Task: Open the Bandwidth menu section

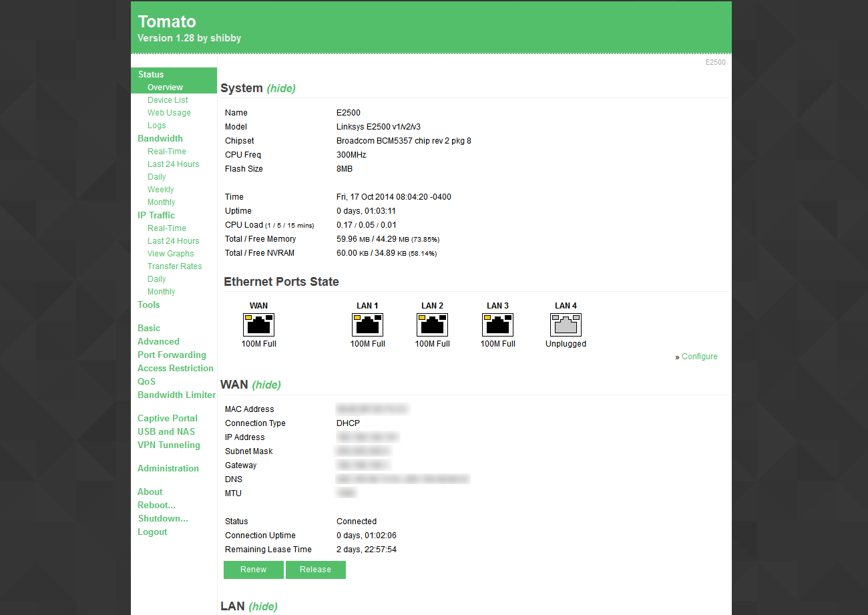Action: click(160, 138)
